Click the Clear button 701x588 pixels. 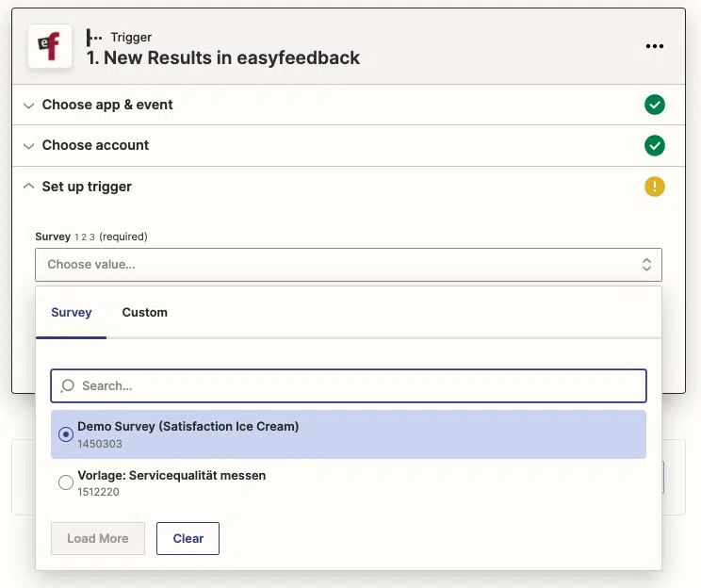tap(187, 538)
